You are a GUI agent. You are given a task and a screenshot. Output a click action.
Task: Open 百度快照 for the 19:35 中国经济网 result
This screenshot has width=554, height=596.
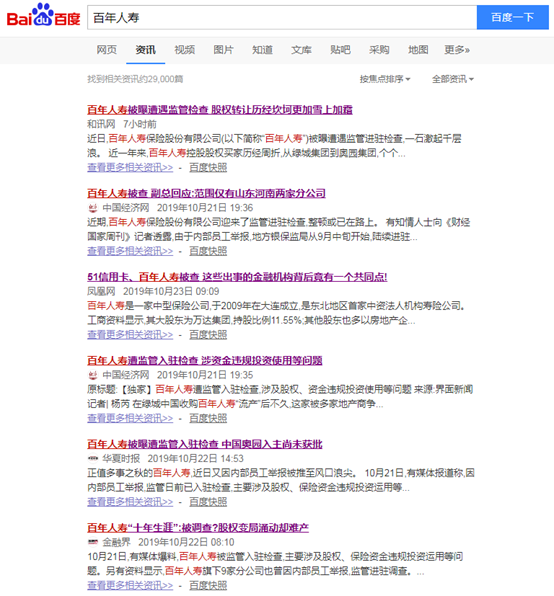(208, 418)
